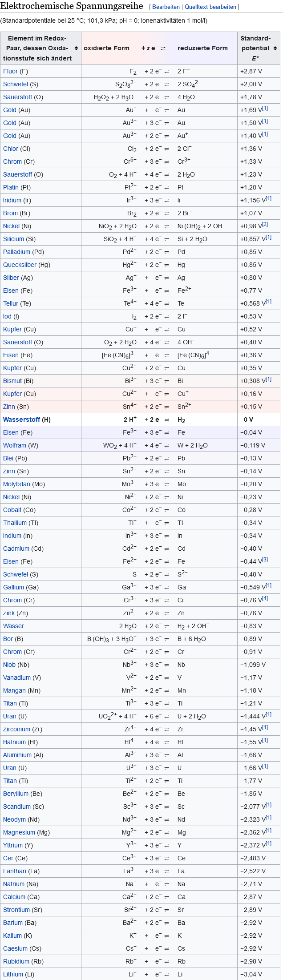
Task: Sort table by element column arrows
Action: pos(76,48)
